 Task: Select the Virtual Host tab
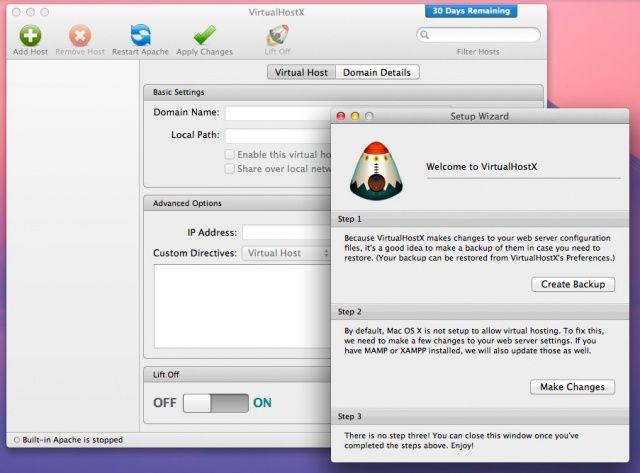pos(301,72)
